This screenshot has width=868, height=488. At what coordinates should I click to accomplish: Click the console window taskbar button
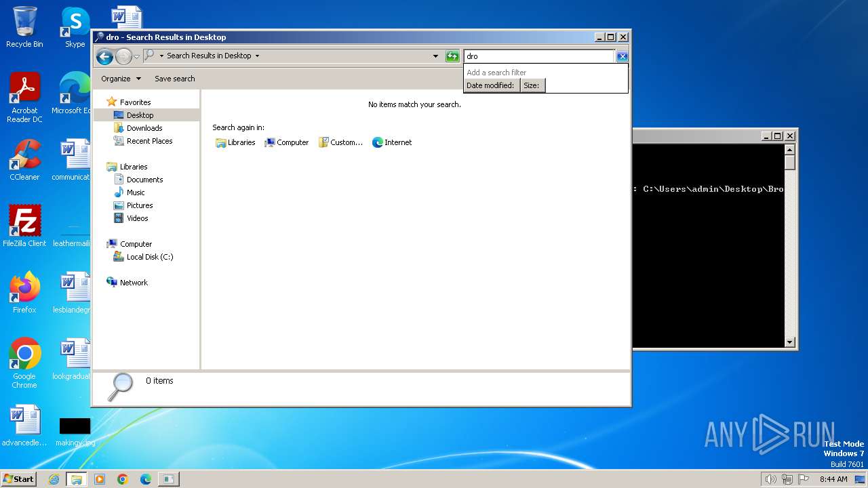point(168,479)
